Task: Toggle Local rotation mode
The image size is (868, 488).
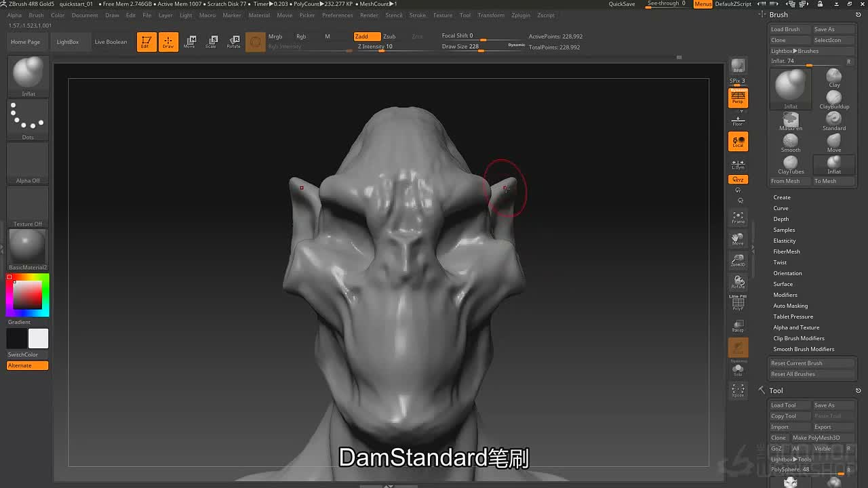Action: coord(738,141)
